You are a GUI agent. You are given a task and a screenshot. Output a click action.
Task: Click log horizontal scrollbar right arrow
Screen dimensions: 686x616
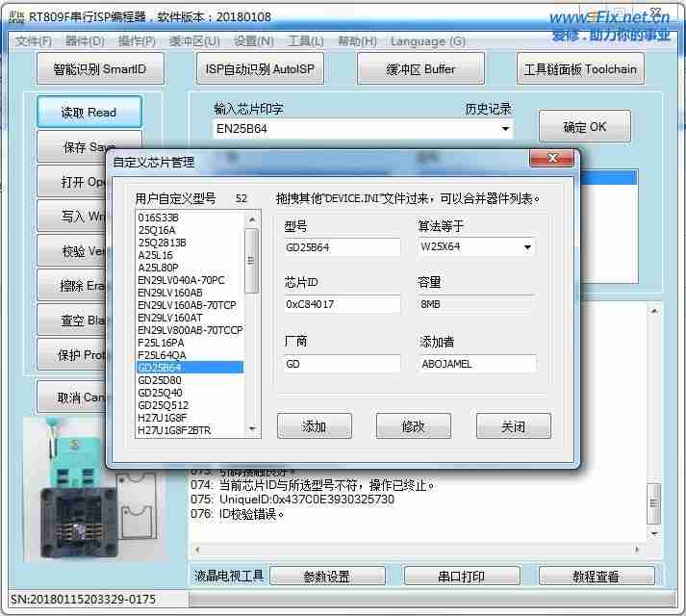tap(637, 549)
